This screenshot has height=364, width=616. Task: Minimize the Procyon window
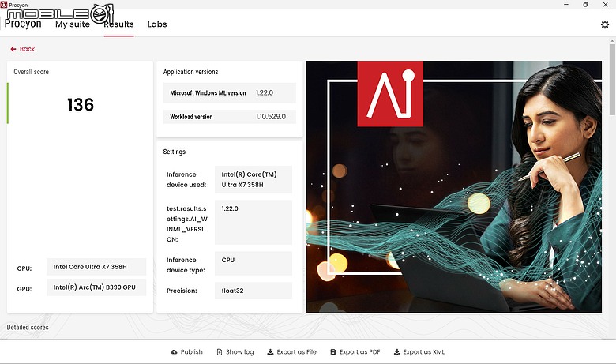[566, 5]
